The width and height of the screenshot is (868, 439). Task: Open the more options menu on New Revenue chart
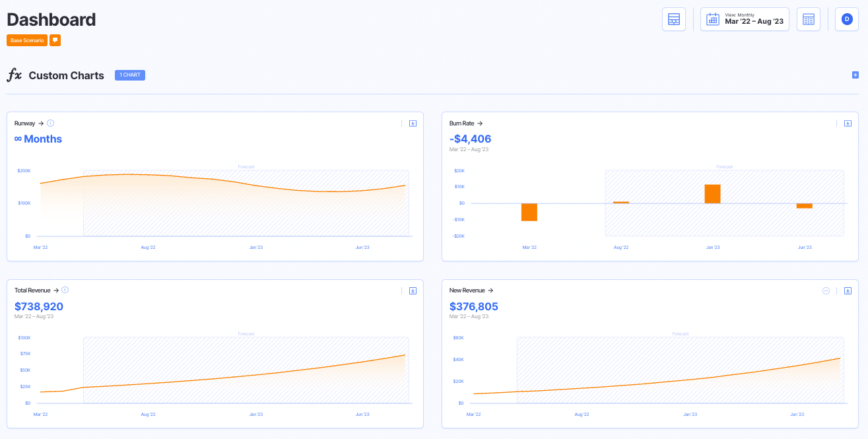(825, 290)
